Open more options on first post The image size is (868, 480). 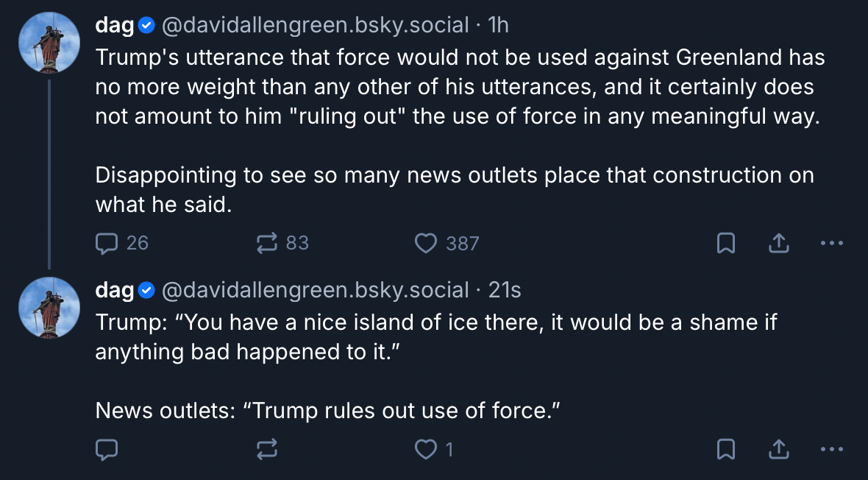coord(831,243)
